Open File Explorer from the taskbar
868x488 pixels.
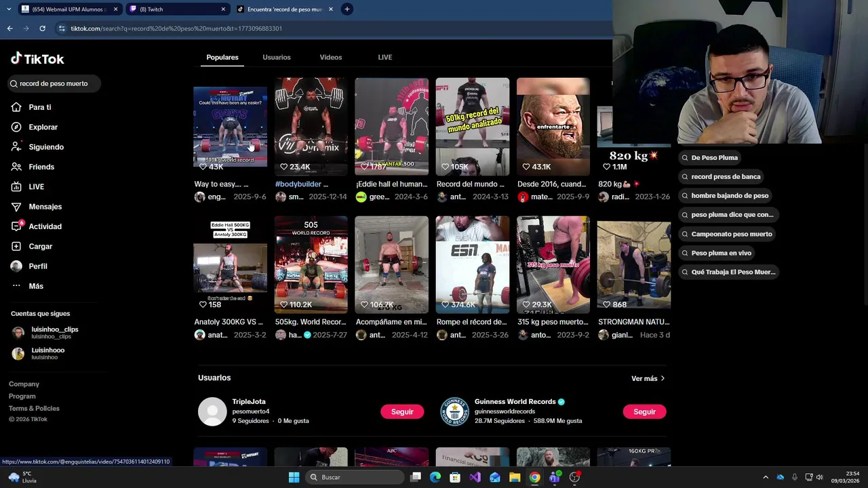(515, 477)
